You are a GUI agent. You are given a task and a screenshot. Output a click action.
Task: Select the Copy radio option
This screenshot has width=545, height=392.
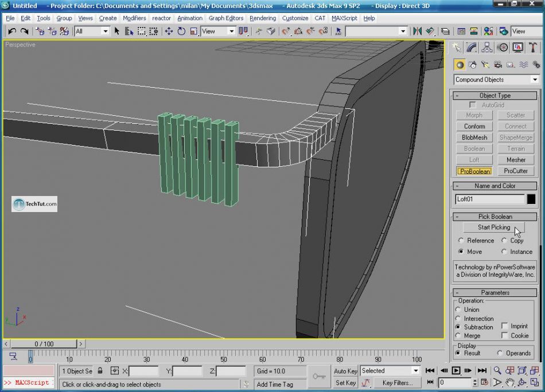pyautogui.click(x=504, y=240)
